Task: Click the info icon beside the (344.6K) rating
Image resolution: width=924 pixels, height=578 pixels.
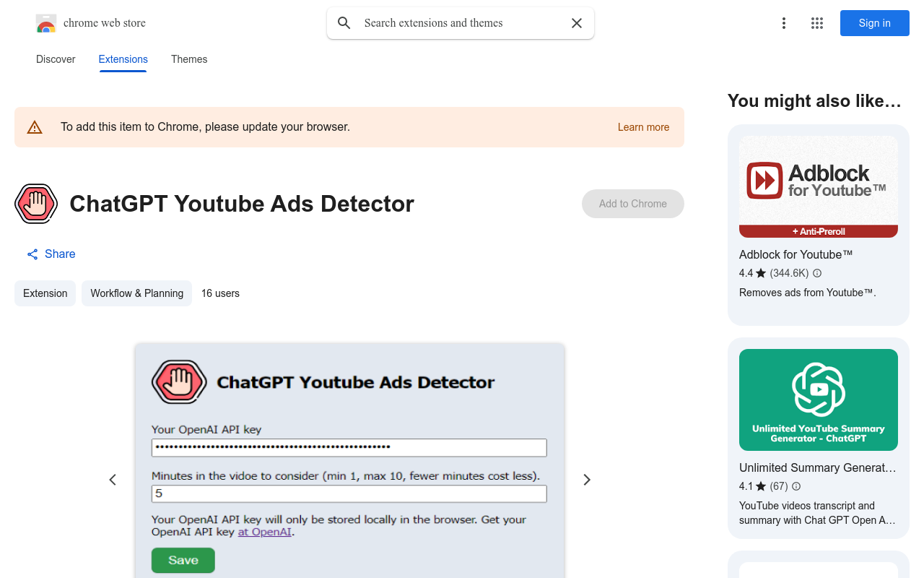Action: 817,273
